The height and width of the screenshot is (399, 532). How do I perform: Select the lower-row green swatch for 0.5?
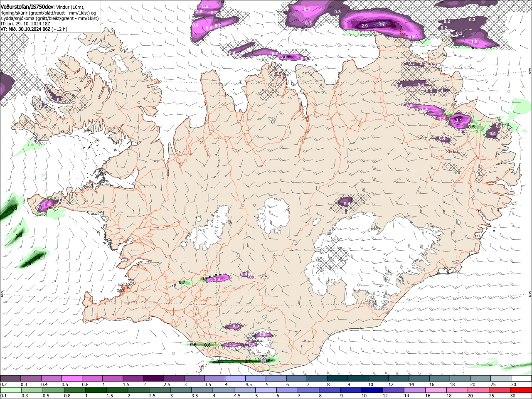tap(53, 390)
